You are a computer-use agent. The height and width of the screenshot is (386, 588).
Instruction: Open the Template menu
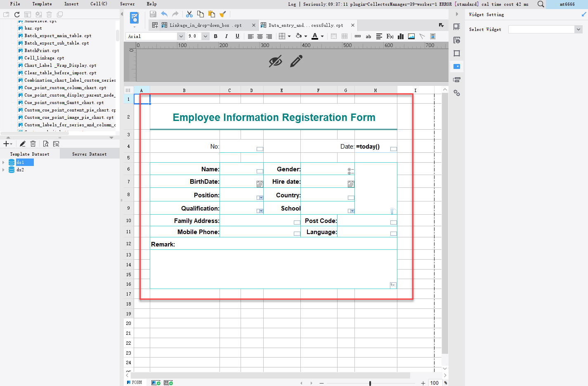click(42, 4)
